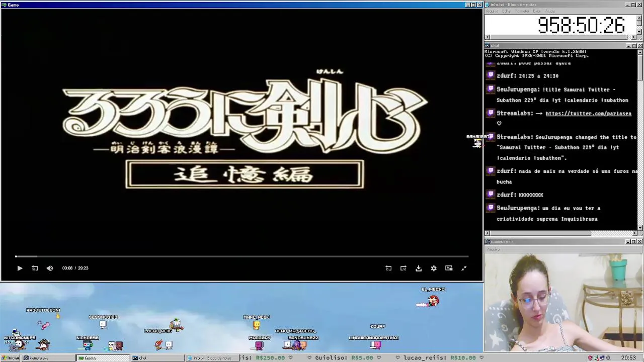
Task: Open the twitter.com/parlasea link in chat
Action: click(x=588, y=114)
